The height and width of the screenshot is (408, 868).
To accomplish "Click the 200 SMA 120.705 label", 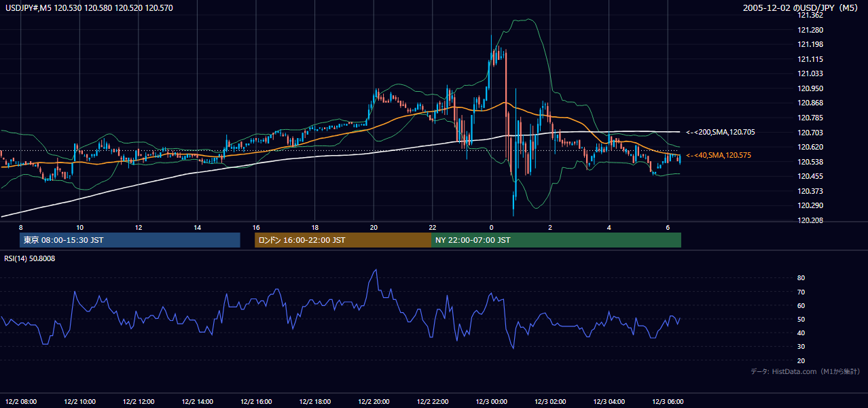I will 720,133.
